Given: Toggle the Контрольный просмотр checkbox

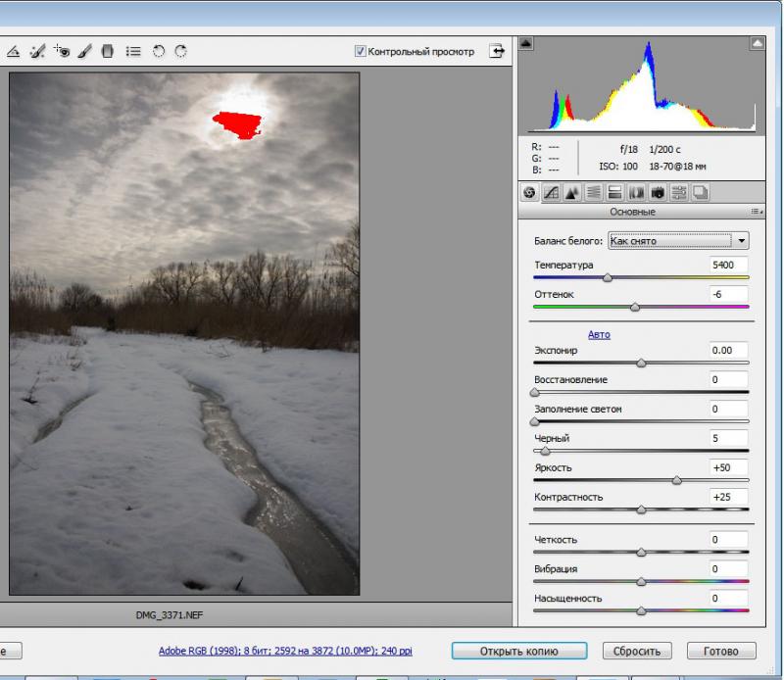Looking at the screenshot, I should tap(360, 51).
